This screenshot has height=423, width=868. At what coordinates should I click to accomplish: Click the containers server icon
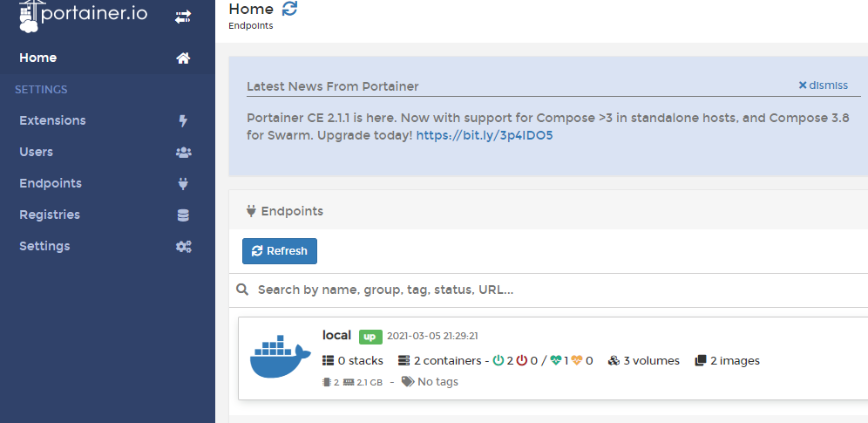[404, 360]
